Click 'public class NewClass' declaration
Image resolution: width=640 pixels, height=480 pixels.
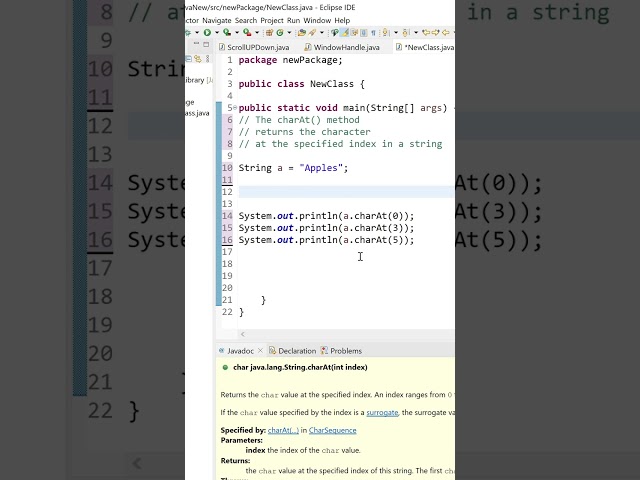point(296,84)
